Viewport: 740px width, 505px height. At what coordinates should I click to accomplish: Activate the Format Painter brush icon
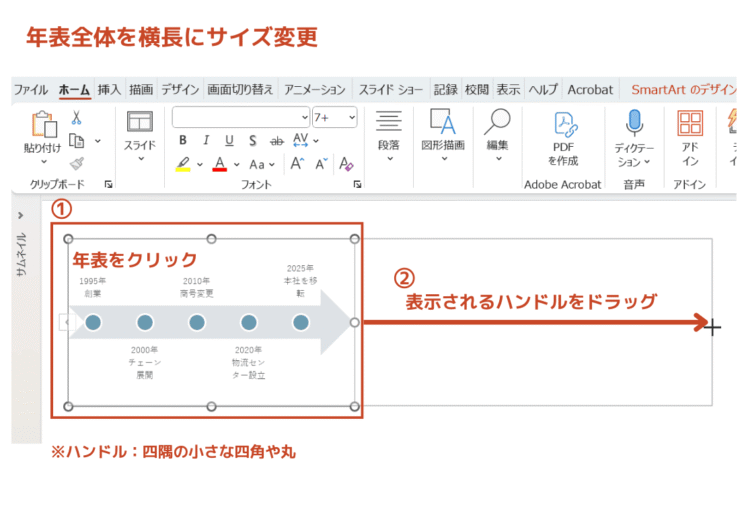tap(77, 163)
